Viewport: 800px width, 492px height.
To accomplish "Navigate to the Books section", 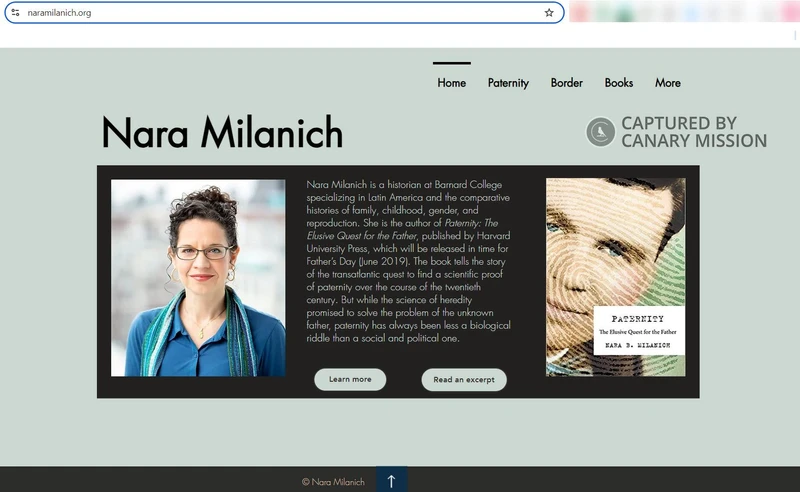I will point(619,83).
